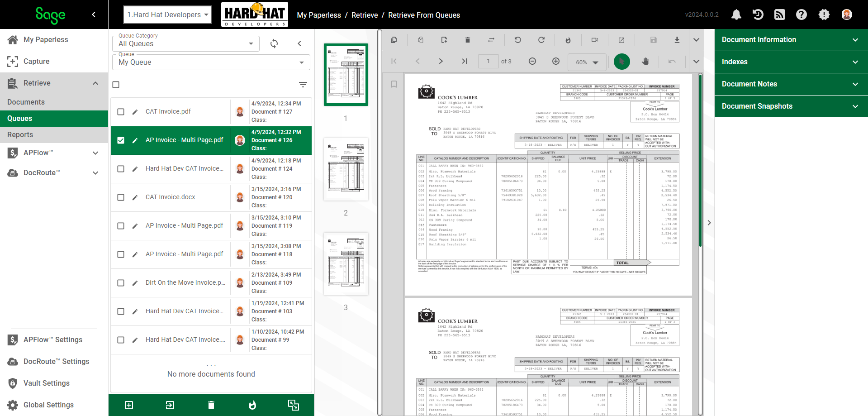Expand the DocRoute menu section
This screenshot has width=868, height=416.
coord(54,173)
